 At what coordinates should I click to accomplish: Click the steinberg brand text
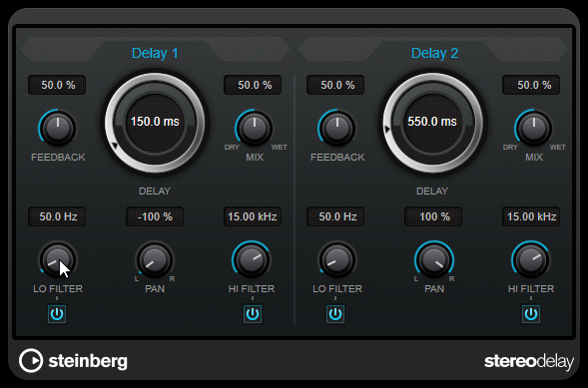(88, 362)
